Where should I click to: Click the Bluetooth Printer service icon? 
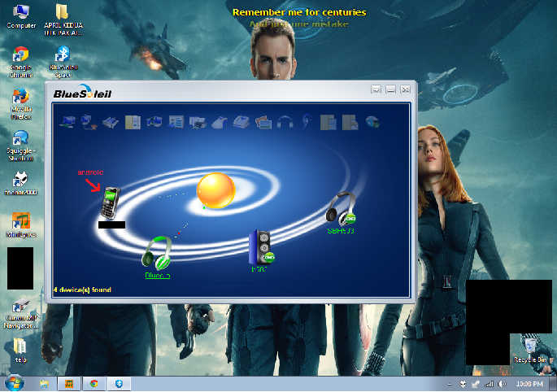coord(198,123)
